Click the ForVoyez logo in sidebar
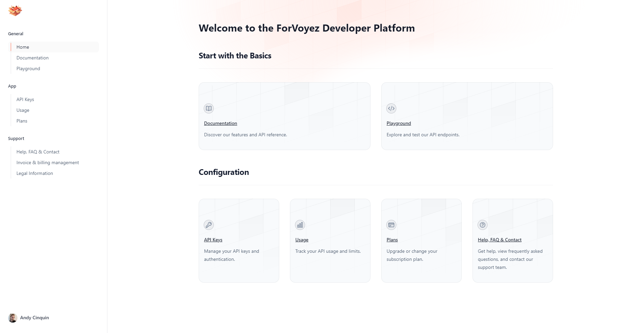Viewport: 644px width, 333px height. (15, 11)
